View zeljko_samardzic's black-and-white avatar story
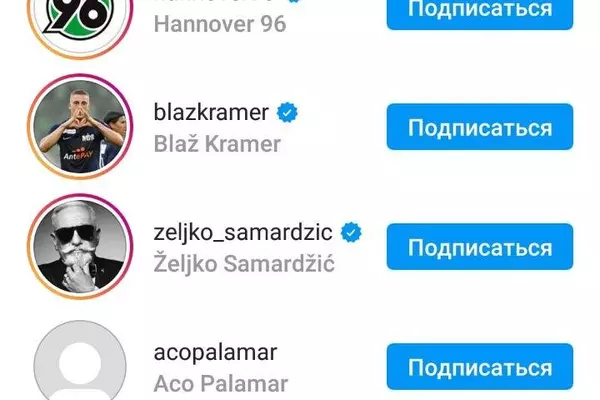The height and width of the screenshot is (400, 600). tap(80, 247)
